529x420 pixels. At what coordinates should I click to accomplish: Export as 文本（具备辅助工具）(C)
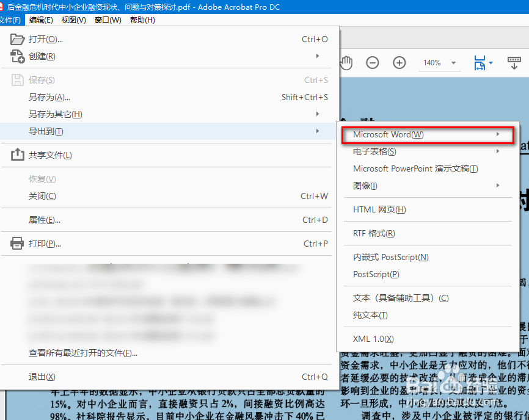pos(428,298)
